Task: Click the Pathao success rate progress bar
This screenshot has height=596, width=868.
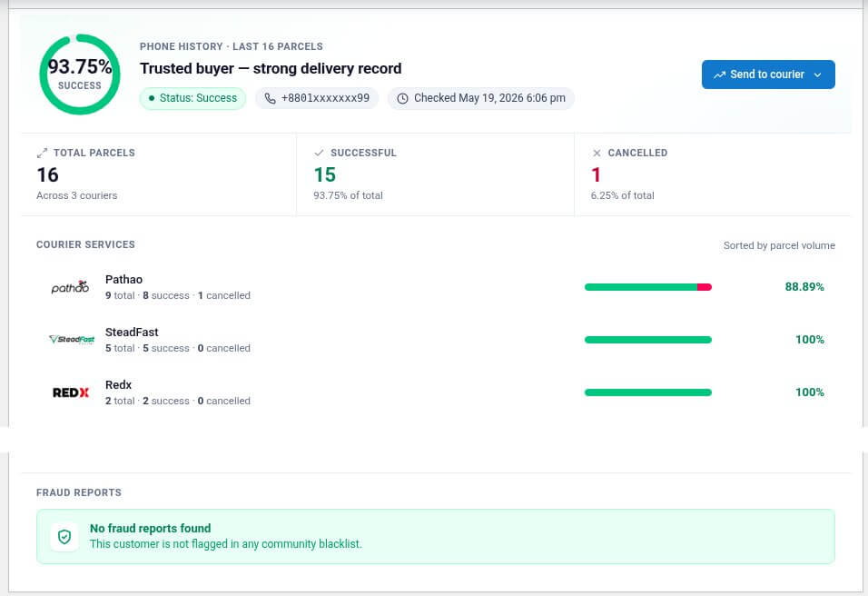Action: [647, 287]
